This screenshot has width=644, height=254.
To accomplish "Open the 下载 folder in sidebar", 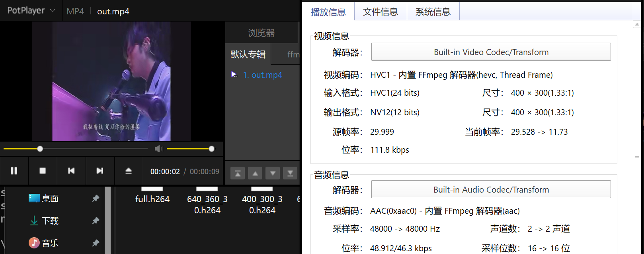I will [x=50, y=221].
